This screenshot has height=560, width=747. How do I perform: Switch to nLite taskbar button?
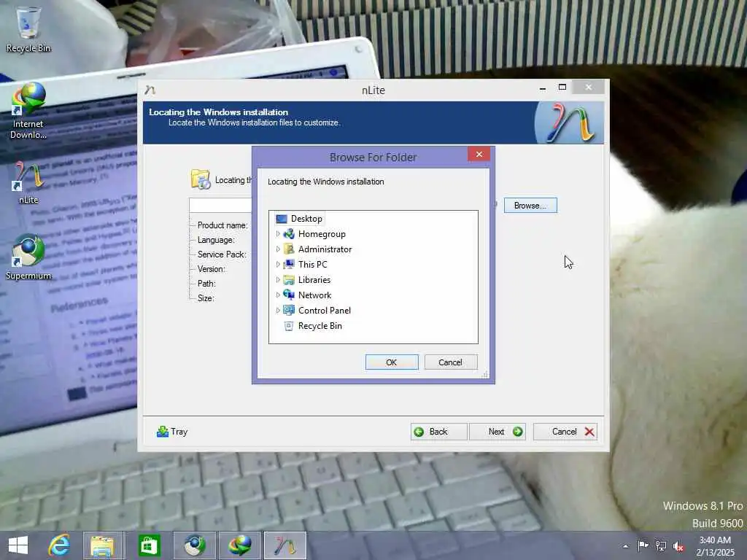tap(285, 545)
